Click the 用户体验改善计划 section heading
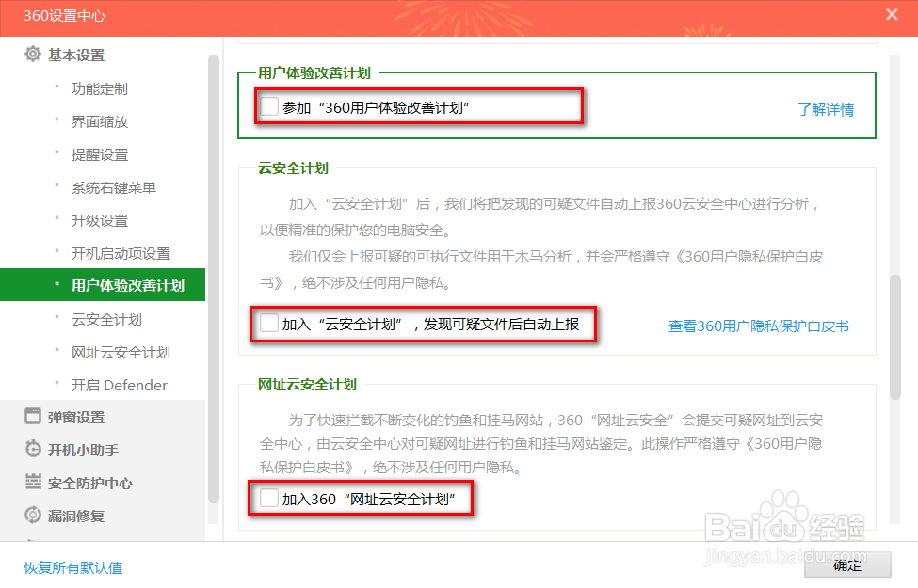Viewport: 918px width, 588px height. (x=314, y=72)
